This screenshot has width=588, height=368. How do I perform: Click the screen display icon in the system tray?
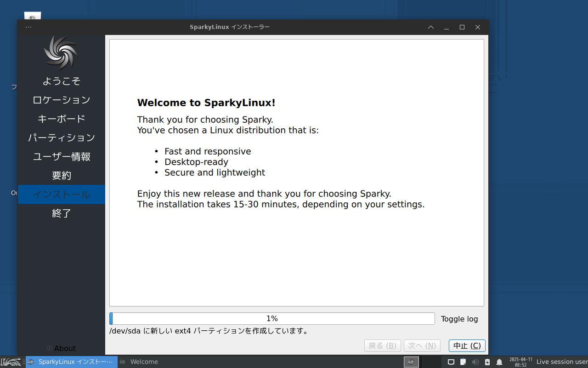[451, 362]
